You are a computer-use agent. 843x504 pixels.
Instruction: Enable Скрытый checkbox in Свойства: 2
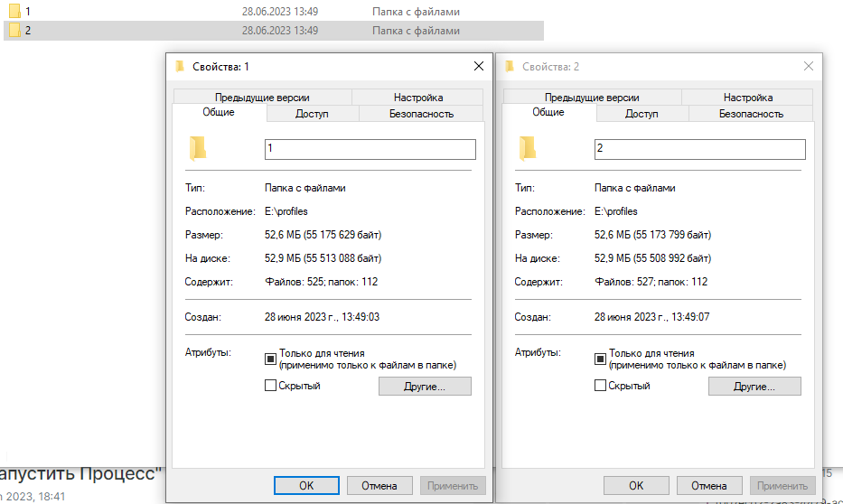pyautogui.click(x=600, y=386)
